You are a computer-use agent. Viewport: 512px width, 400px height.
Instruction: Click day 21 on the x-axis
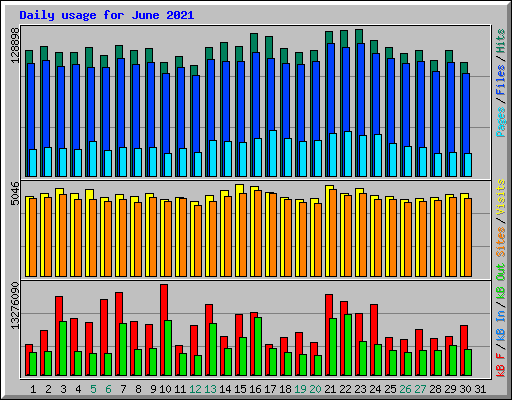point(330,389)
